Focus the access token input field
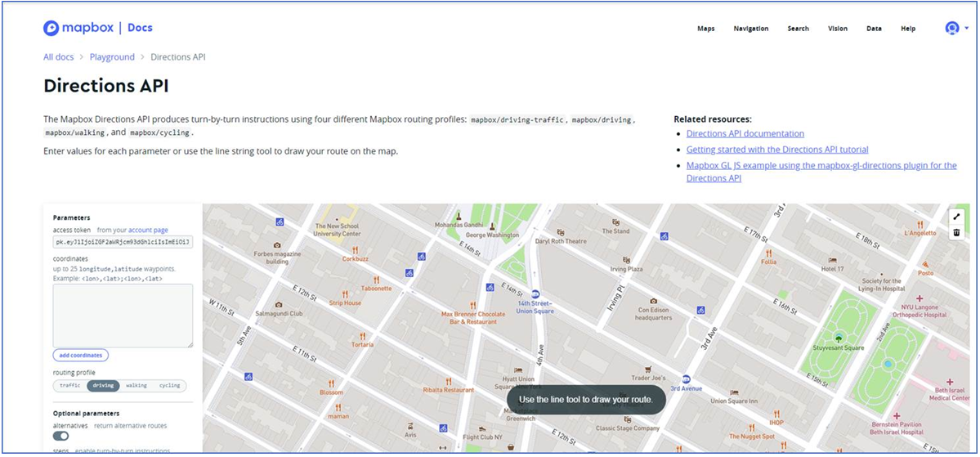This screenshot has width=980, height=457. [123, 241]
